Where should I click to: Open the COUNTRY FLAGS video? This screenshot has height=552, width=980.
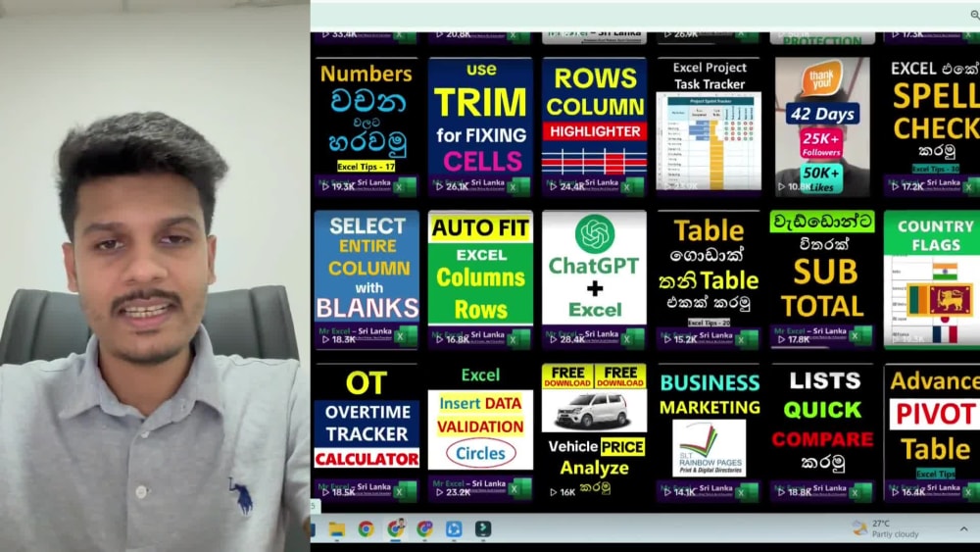click(x=932, y=279)
